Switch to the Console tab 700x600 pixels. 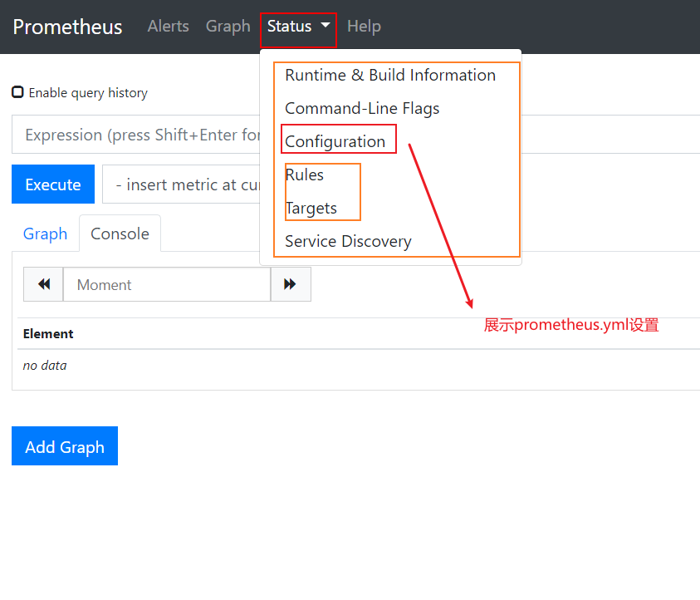tap(120, 234)
